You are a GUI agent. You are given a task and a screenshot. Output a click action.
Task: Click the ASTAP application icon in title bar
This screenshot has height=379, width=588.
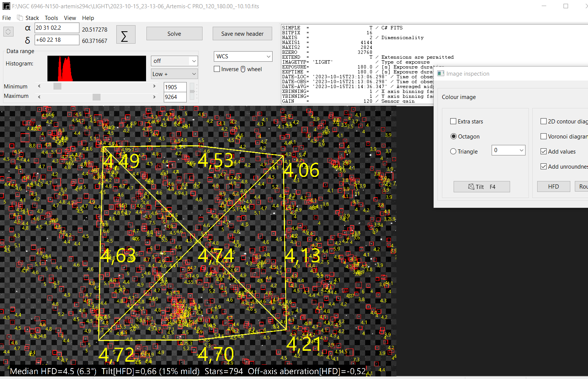coord(6,6)
